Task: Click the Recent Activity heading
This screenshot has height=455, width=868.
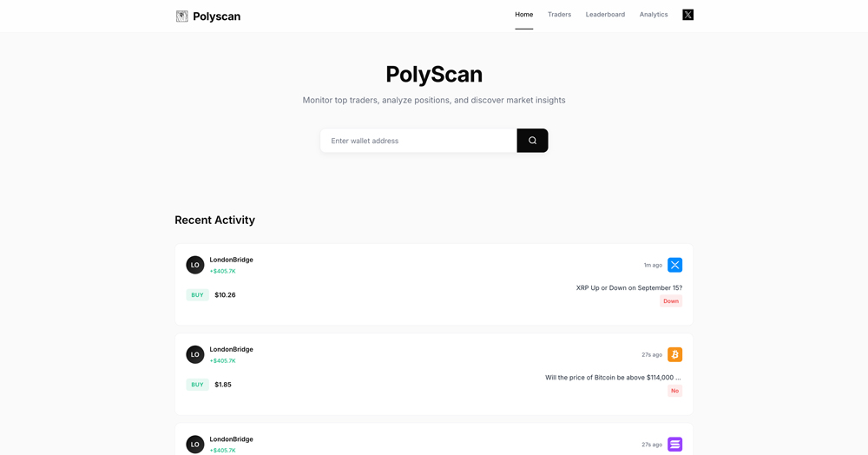Action: tap(214, 220)
